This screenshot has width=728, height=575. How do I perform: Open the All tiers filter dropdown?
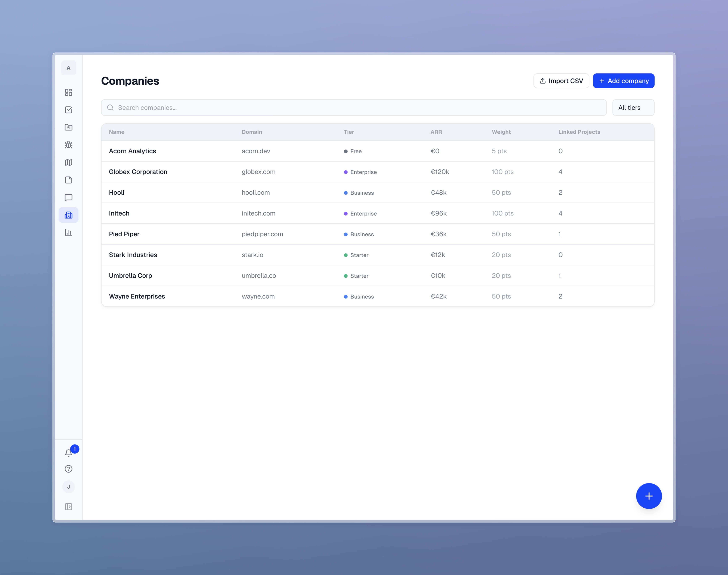pyautogui.click(x=633, y=107)
